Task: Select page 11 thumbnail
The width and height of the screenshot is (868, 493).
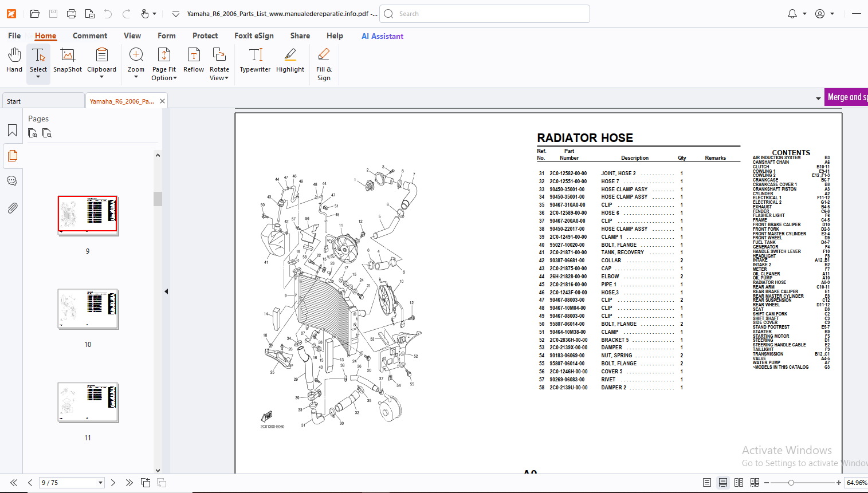Action: (88, 403)
